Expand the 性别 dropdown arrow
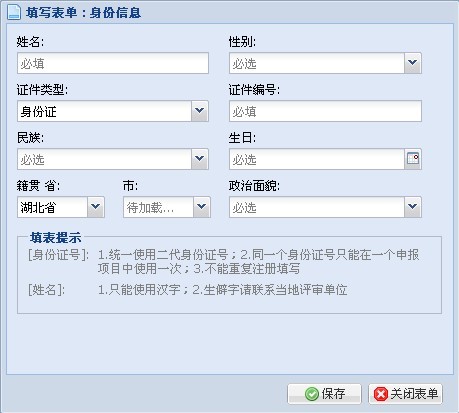Viewport: 459px width, 413px height. tap(413, 63)
